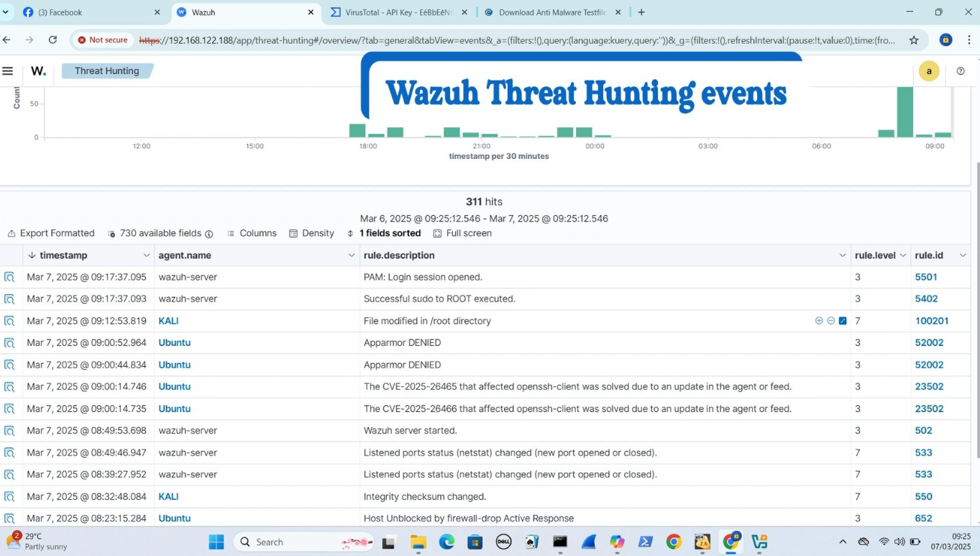Open the Columns selector

(x=252, y=233)
